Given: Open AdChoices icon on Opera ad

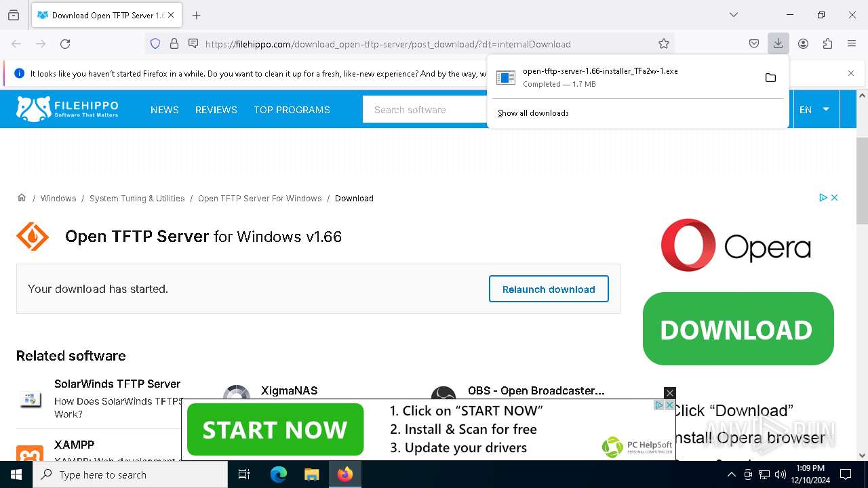Looking at the screenshot, I should click(823, 197).
